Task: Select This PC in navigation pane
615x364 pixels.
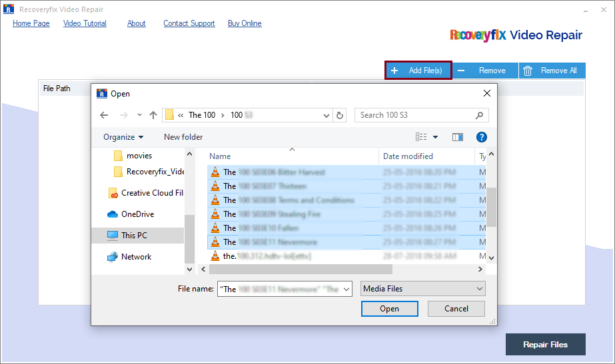Action: pos(137,236)
